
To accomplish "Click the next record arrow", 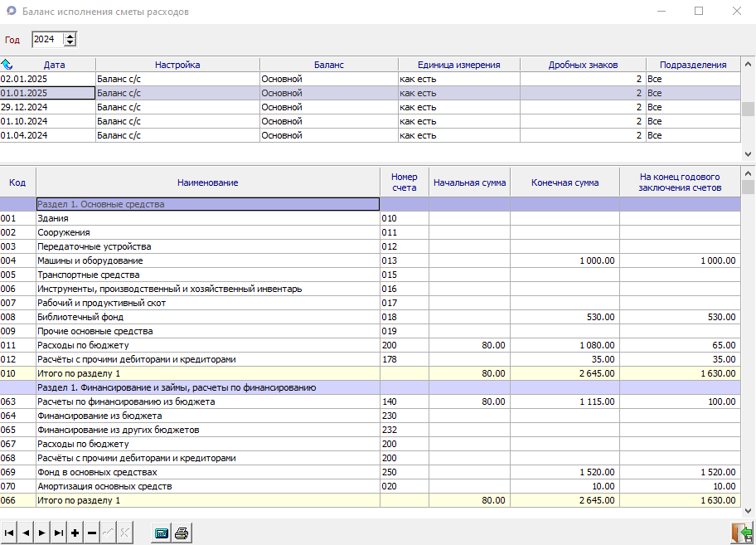I will [42, 533].
